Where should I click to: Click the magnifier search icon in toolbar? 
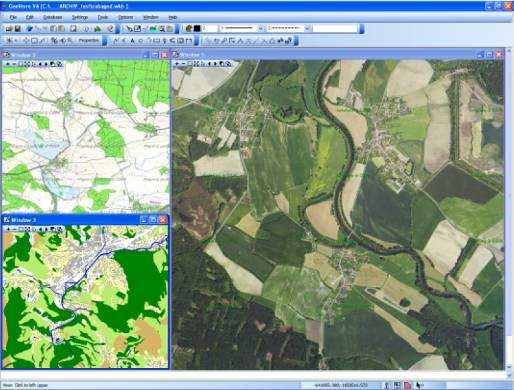[x=162, y=29]
